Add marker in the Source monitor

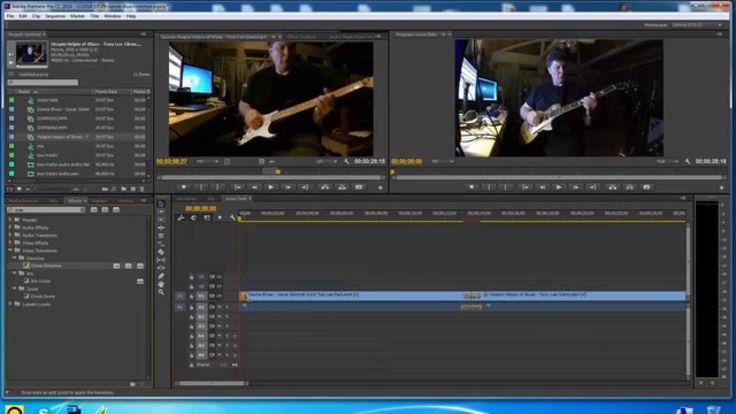tap(184, 187)
